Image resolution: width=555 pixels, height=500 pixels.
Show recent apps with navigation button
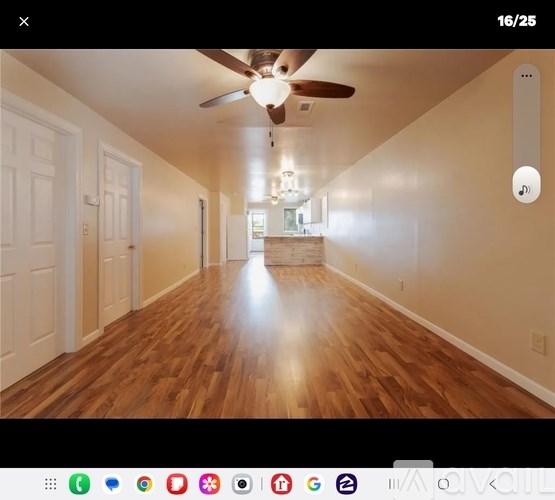tap(393, 484)
